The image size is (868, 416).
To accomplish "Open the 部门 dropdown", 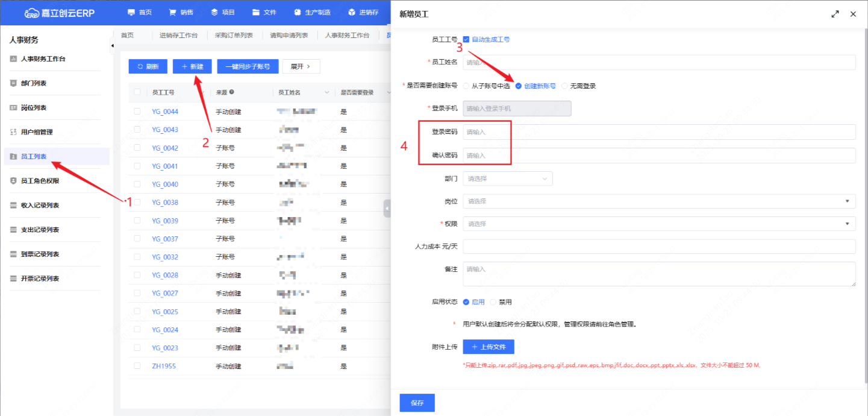I will click(x=507, y=178).
